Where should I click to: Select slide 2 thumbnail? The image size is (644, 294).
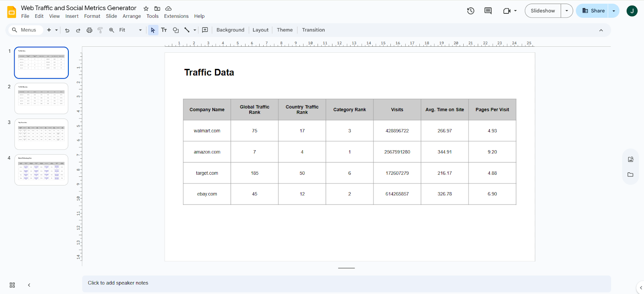click(x=41, y=99)
